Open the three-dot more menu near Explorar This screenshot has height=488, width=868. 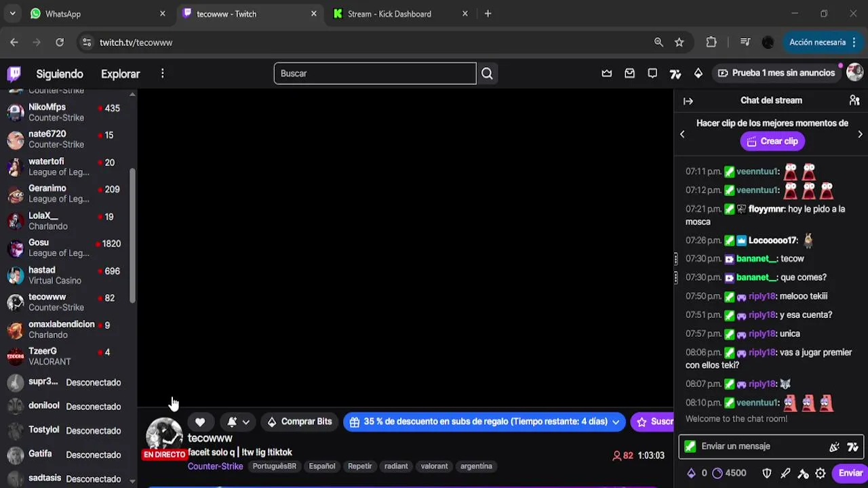point(162,73)
